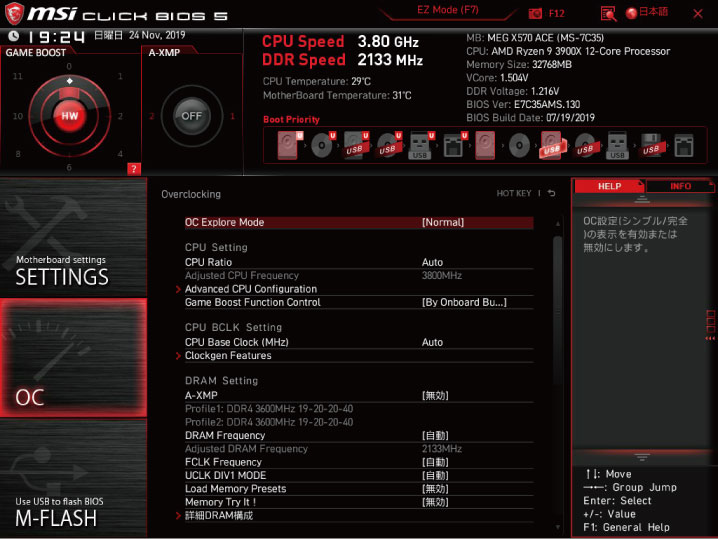Select the tenth boot device, USB disc
The width and height of the screenshot is (718, 539).
585,146
